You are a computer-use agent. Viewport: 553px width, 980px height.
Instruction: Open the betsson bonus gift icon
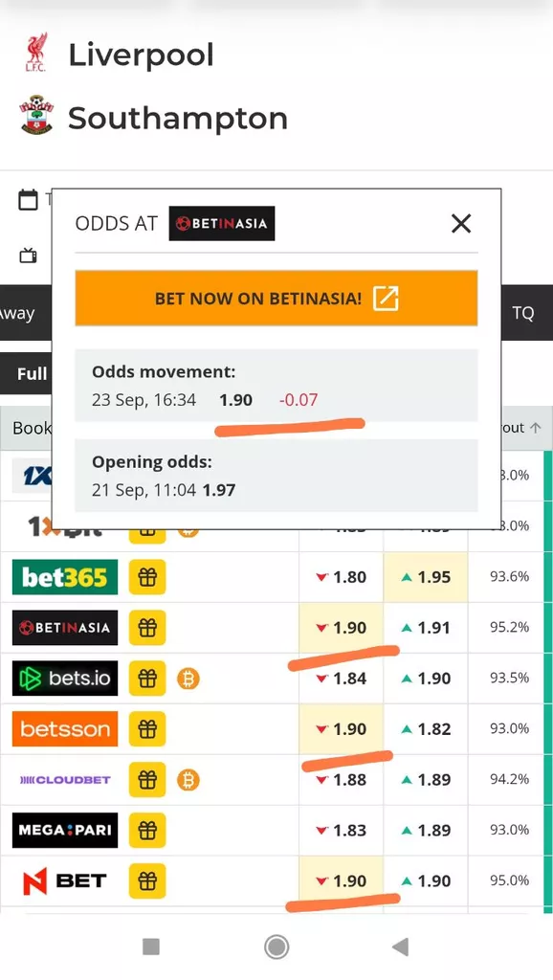[x=147, y=729]
